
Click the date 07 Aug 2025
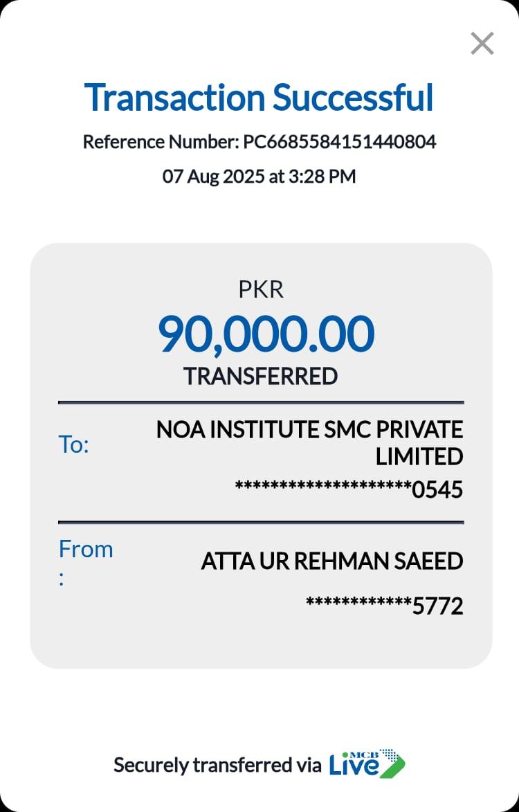tap(213, 177)
